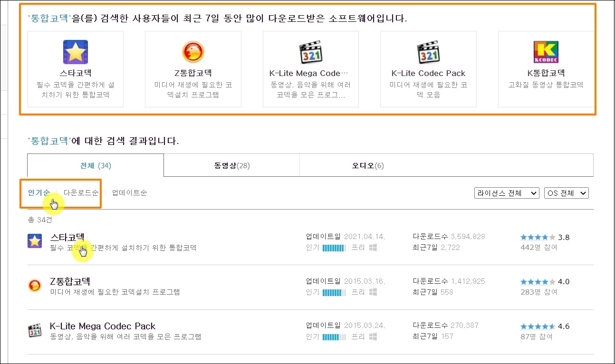The height and width of the screenshot is (364, 615).
Task: Click star rating icons for 스타코덱
Action: click(538, 237)
